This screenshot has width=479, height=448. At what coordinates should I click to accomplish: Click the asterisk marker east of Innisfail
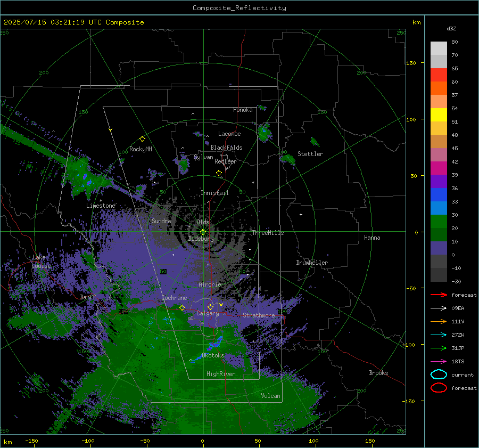coord(253,183)
